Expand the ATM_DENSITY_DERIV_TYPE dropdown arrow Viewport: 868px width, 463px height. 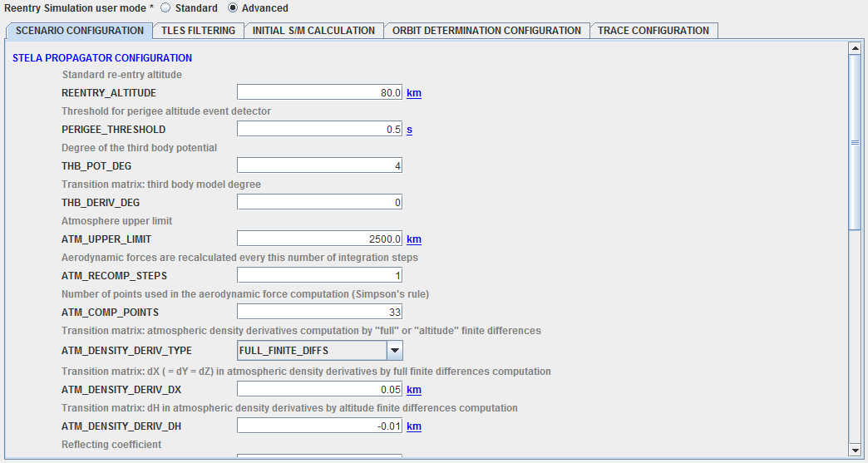(x=395, y=351)
